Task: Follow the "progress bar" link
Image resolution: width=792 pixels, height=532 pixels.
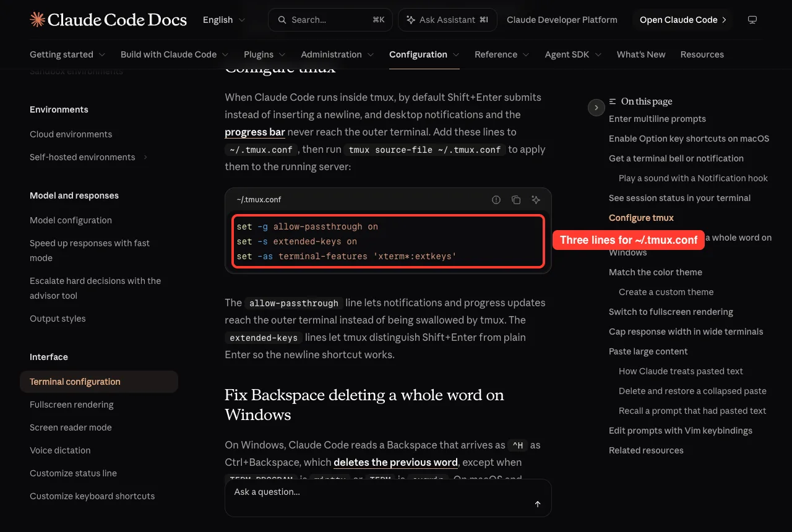Action: click(x=255, y=132)
